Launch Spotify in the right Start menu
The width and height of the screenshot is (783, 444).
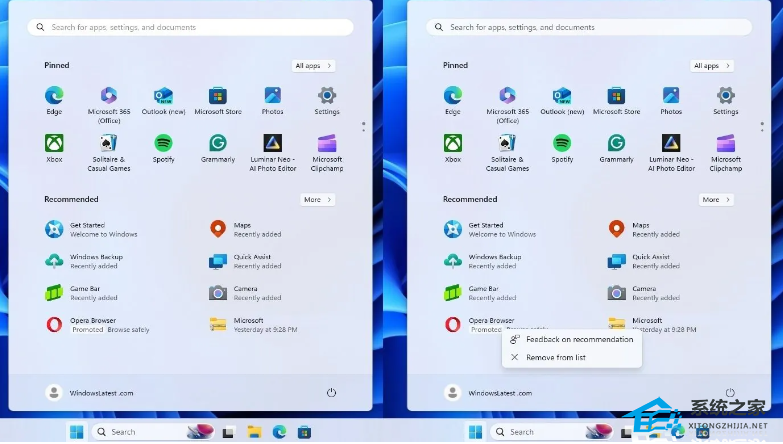click(x=562, y=148)
